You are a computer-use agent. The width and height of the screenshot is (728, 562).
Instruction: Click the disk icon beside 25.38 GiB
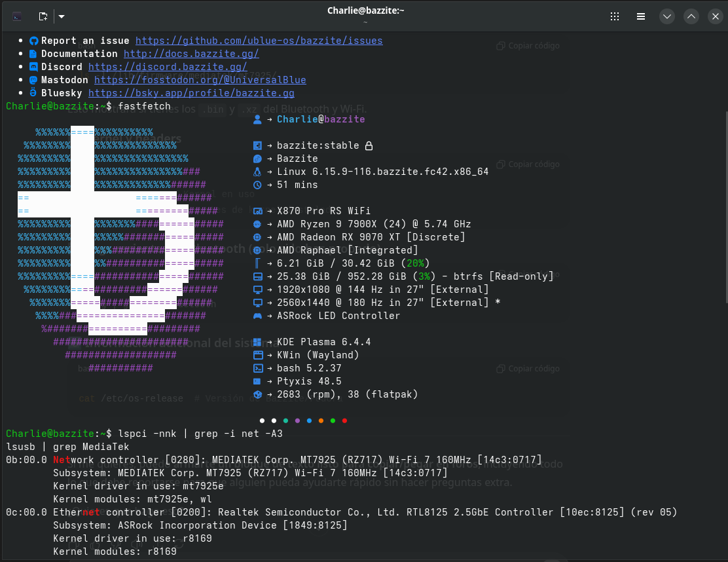click(258, 277)
